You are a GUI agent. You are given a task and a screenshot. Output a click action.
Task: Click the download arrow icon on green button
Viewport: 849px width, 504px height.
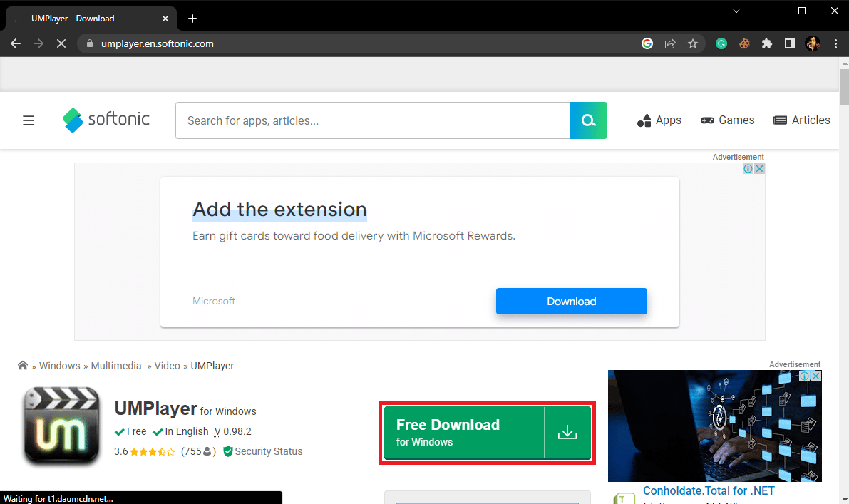[x=567, y=433]
